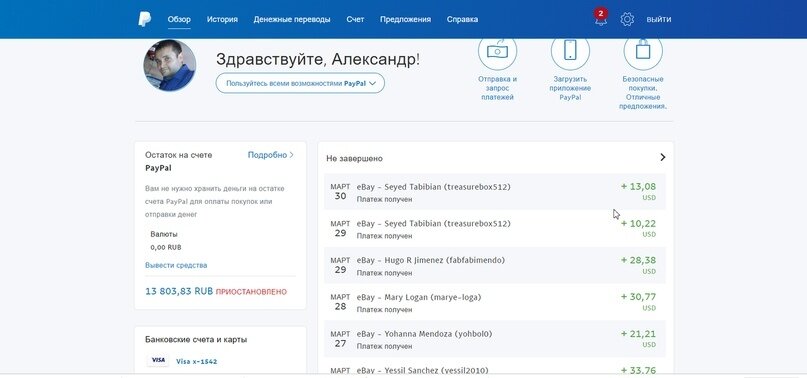Open the +13,08 USD Seyed Tabibian payment
The image size is (807, 378).
(x=495, y=192)
